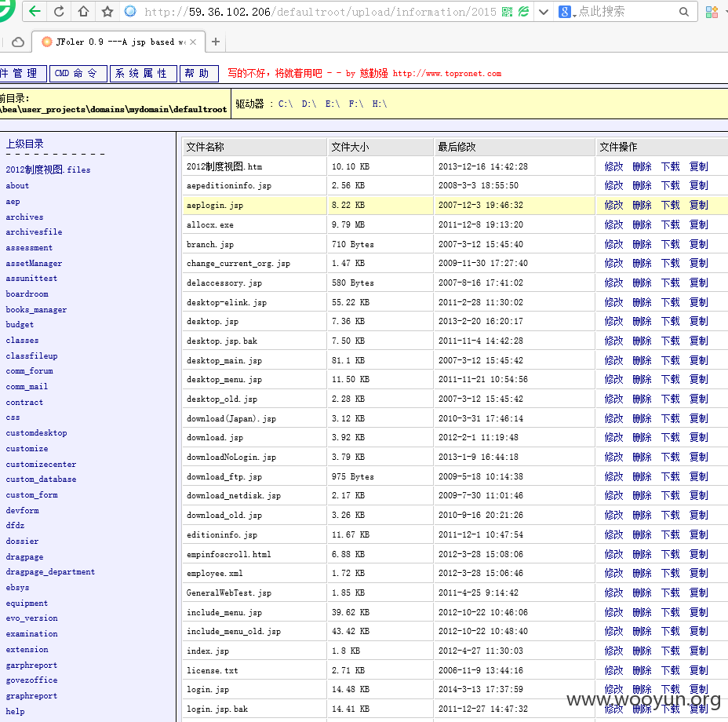Click 下载 for branch.jsp
This screenshot has height=722, width=728.
[670, 244]
